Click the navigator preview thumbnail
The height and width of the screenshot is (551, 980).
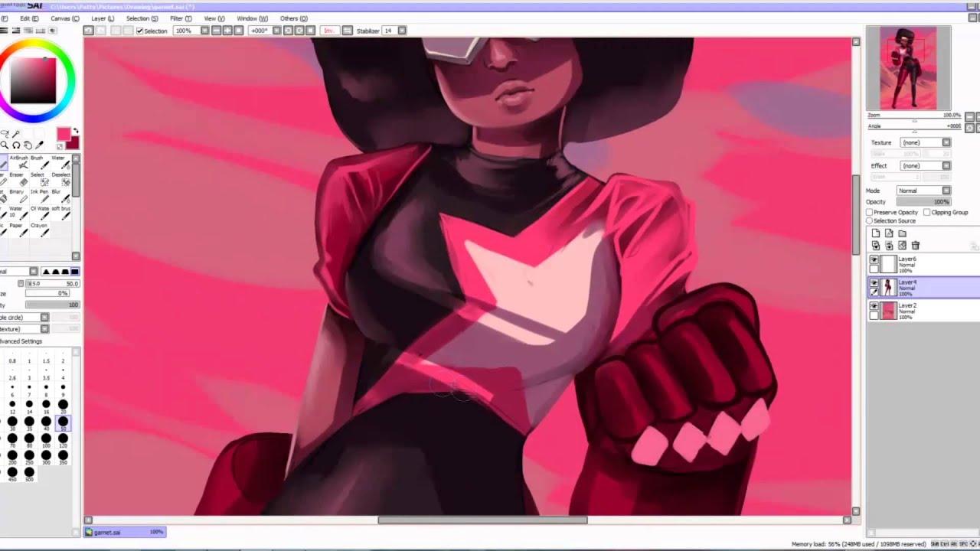coord(908,68)
